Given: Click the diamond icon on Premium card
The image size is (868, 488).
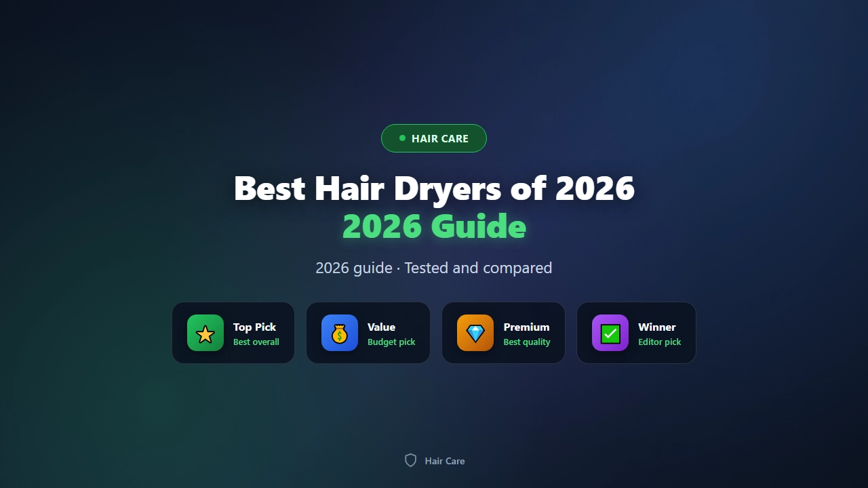Looking at the screenshot, I should (475, 333).
